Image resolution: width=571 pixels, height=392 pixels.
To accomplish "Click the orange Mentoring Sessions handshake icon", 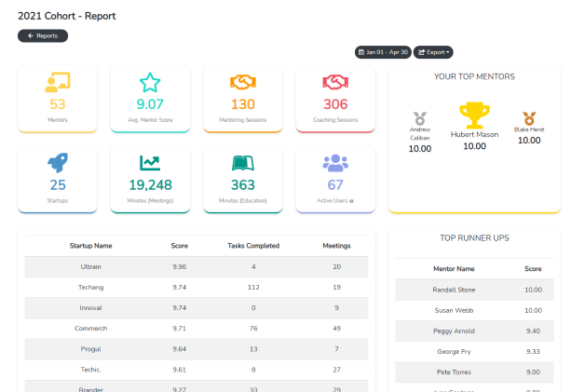I will coord(243,82).
